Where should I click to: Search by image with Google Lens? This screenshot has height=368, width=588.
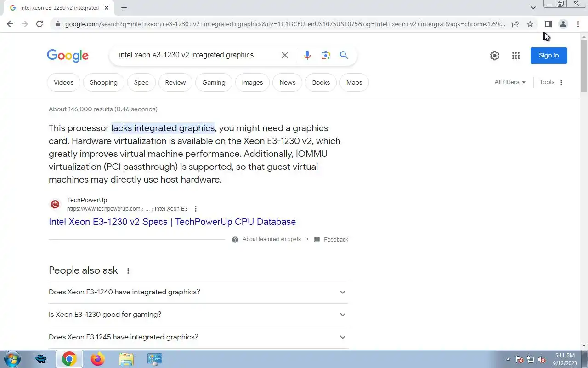pyautogui.click(x=326, y=55)
